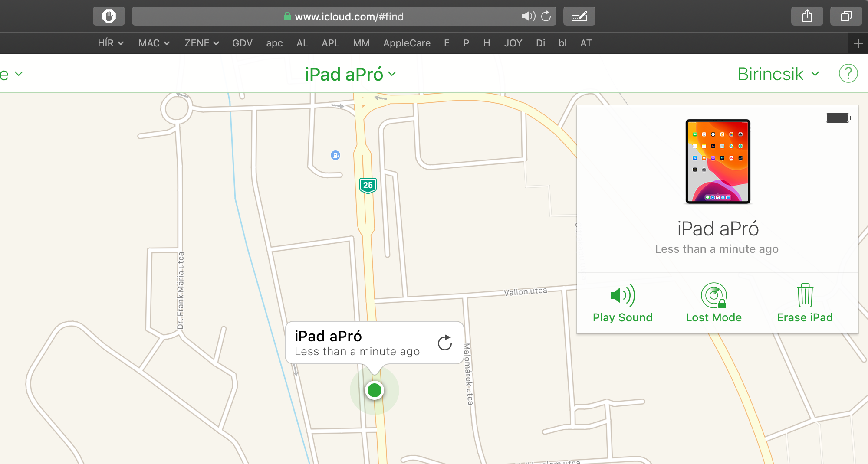
Task: Expand the iPad aPró device dropdown
Action: tap(350, 74)
